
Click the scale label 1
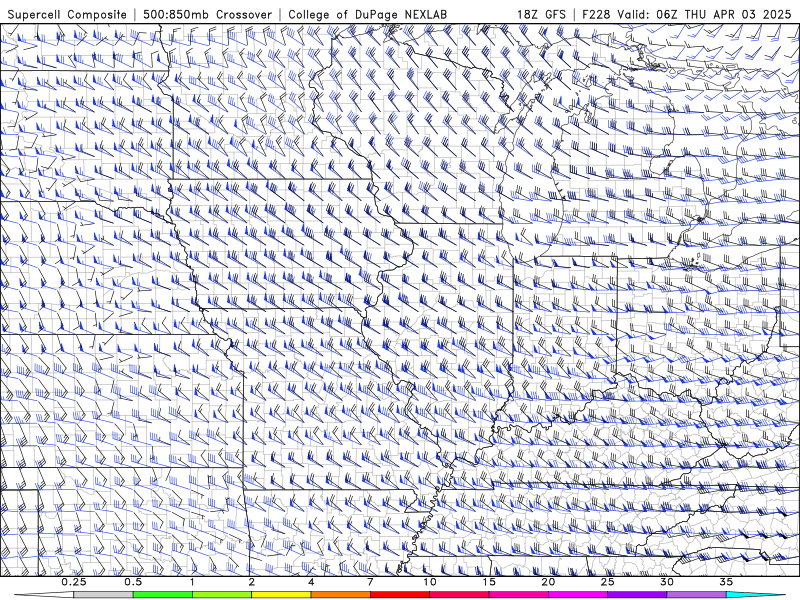(x=192, y=582)
